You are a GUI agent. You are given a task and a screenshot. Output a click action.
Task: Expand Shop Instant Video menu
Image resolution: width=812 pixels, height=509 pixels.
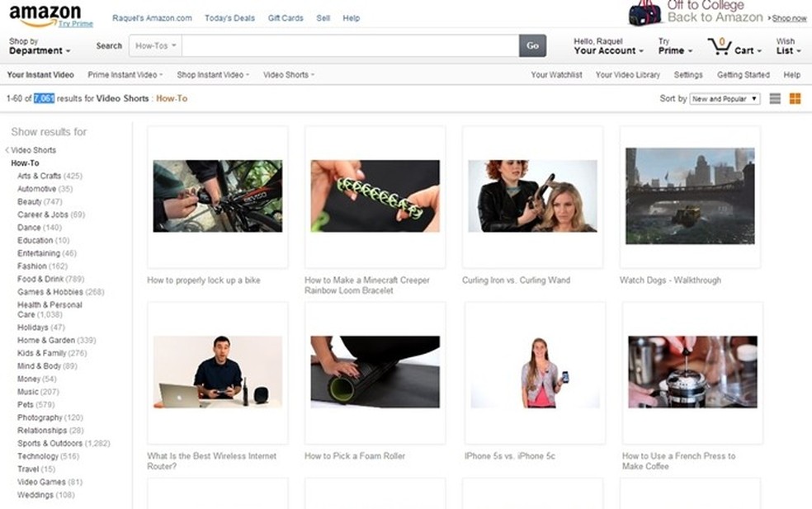213,74
